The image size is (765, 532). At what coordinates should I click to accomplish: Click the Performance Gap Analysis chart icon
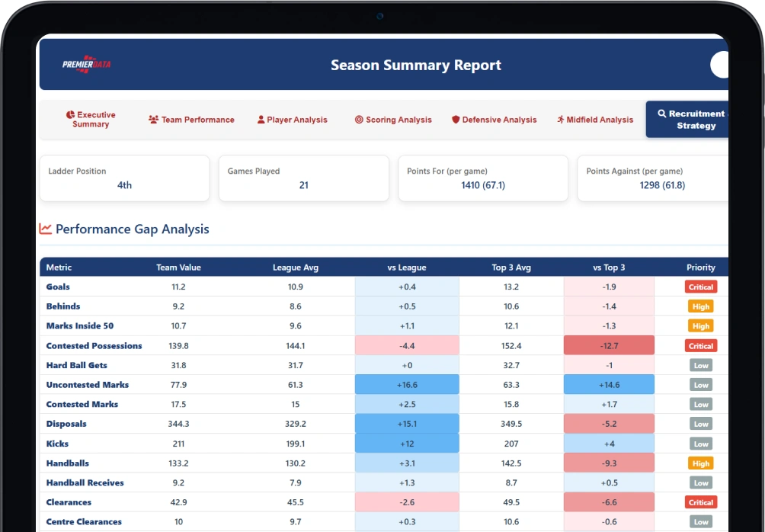click(x=46, y=229)
